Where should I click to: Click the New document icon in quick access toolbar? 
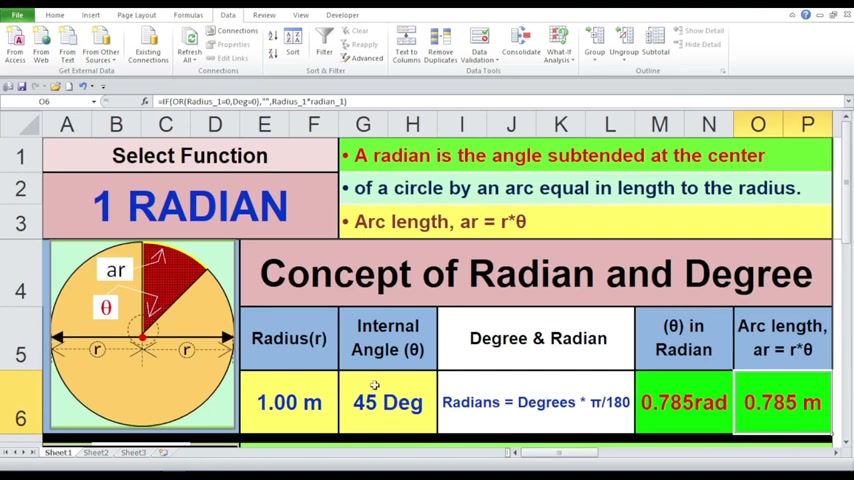tap(69, 86)
